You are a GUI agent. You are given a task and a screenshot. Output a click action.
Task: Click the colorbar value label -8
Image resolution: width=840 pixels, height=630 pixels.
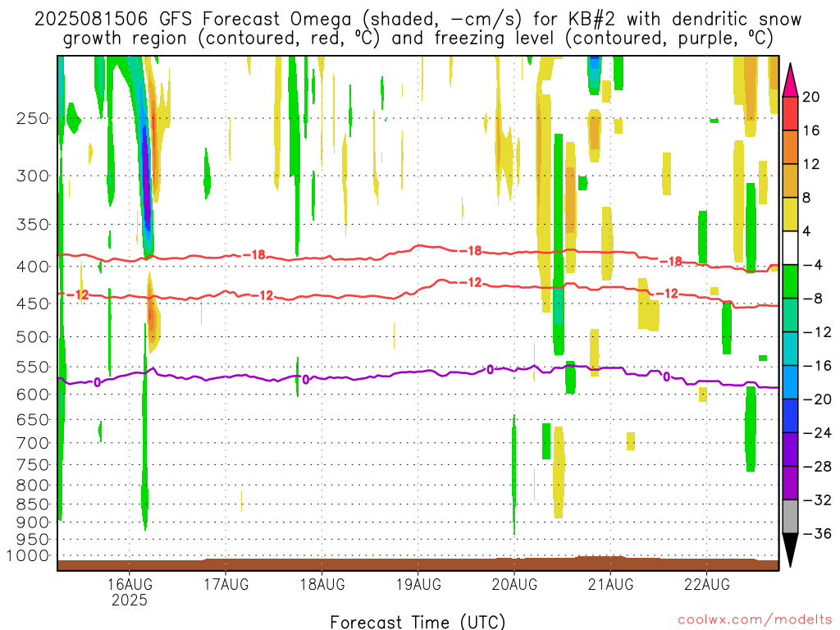click(x=812, y=299)
